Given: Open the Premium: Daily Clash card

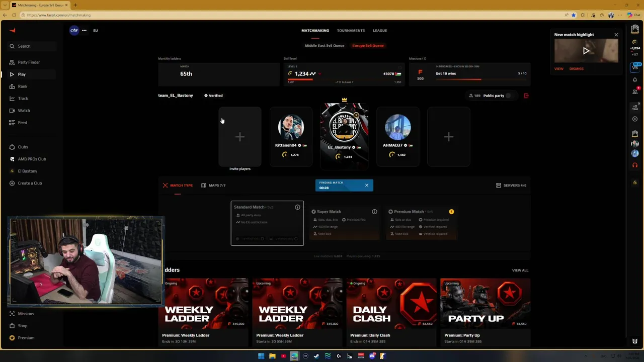Looking at the screenshot, I should [x=391, y=312].
